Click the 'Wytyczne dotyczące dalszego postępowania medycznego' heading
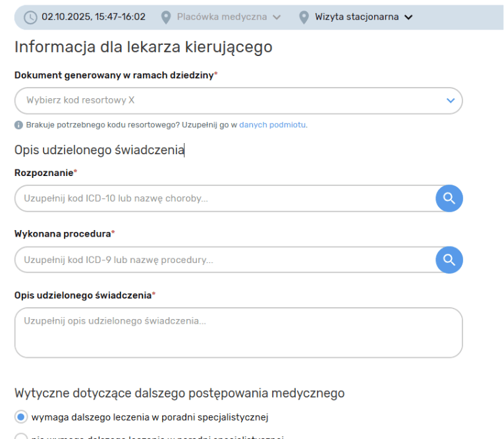The height and width of the screenshot is (439, 504). [179, 394]
